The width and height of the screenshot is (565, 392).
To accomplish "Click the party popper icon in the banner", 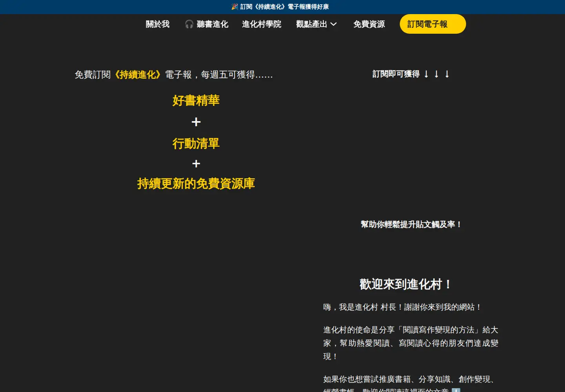I will click(x=235, y=7).
